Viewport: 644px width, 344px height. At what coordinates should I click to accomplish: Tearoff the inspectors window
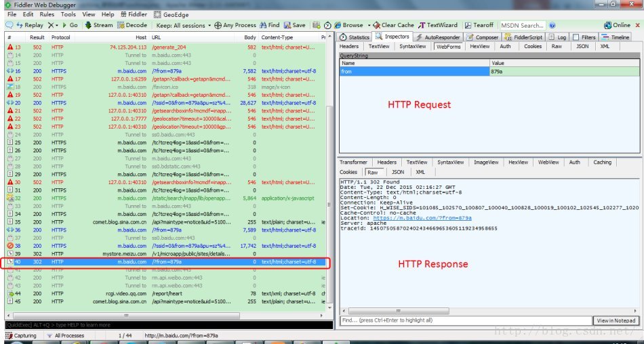pyautogui.click(x=479, y=25)
